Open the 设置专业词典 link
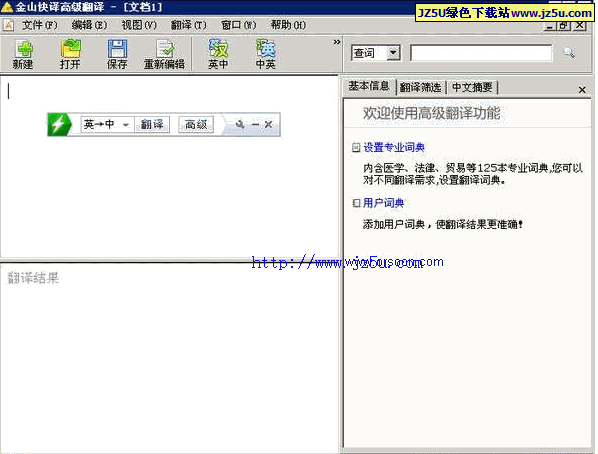 click(x=394, y=147)
